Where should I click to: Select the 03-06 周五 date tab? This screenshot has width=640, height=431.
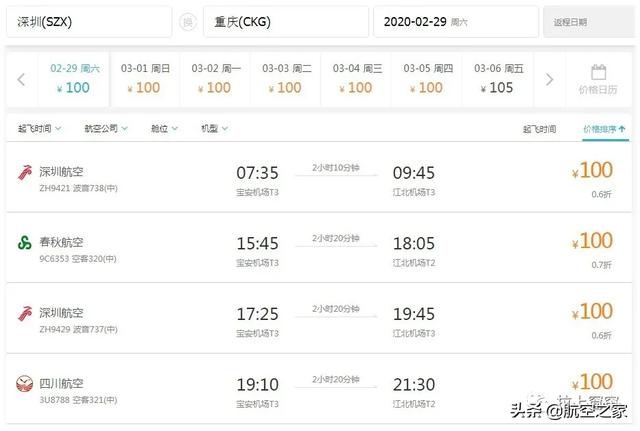tap(498, 79)
